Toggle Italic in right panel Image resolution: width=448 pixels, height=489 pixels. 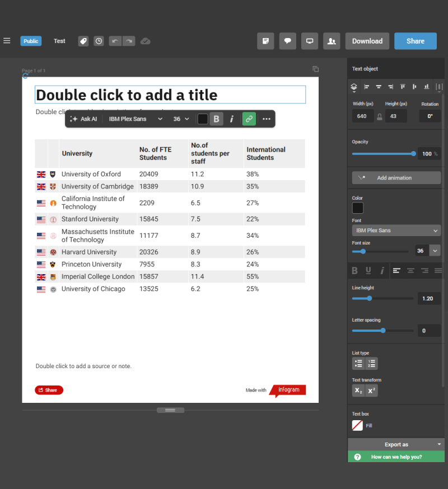(x=382, y=270)
